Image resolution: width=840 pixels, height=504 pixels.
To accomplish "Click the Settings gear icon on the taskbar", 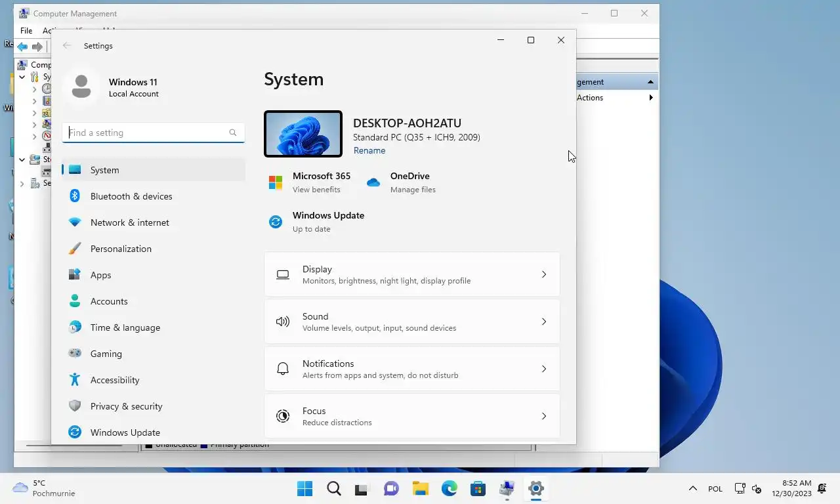I will pos(536,489).
